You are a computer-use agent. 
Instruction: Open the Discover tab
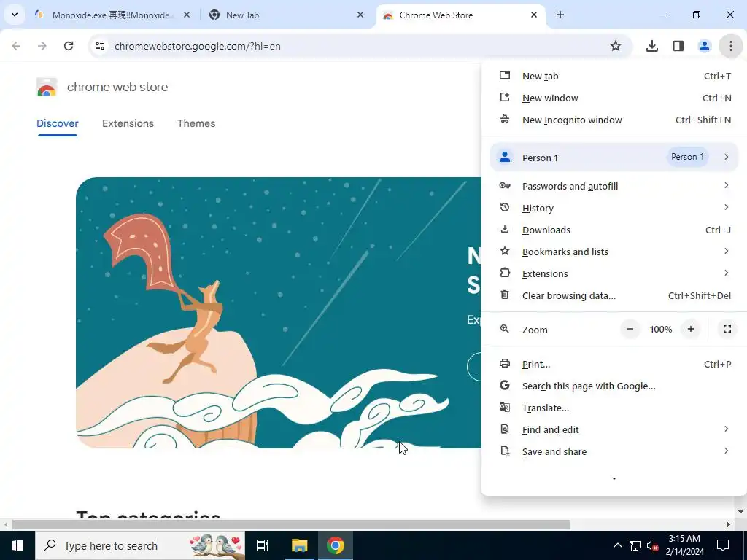tap(57, 123)
